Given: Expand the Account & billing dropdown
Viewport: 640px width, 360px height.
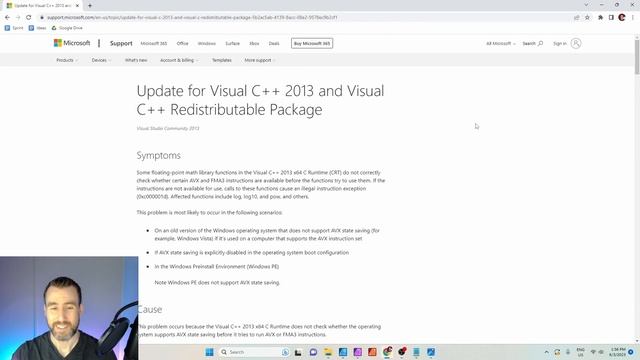Looking at the screenshot, I should coord(179,60).
